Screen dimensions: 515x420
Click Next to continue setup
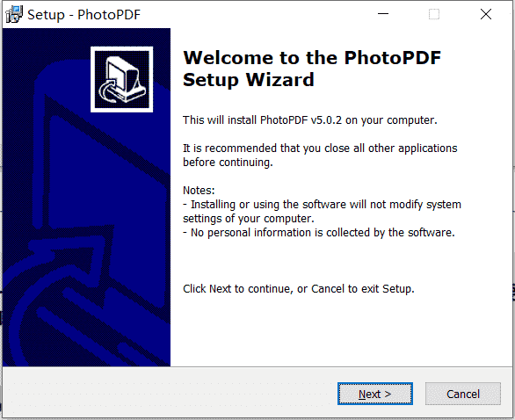[x=375, y=394]
